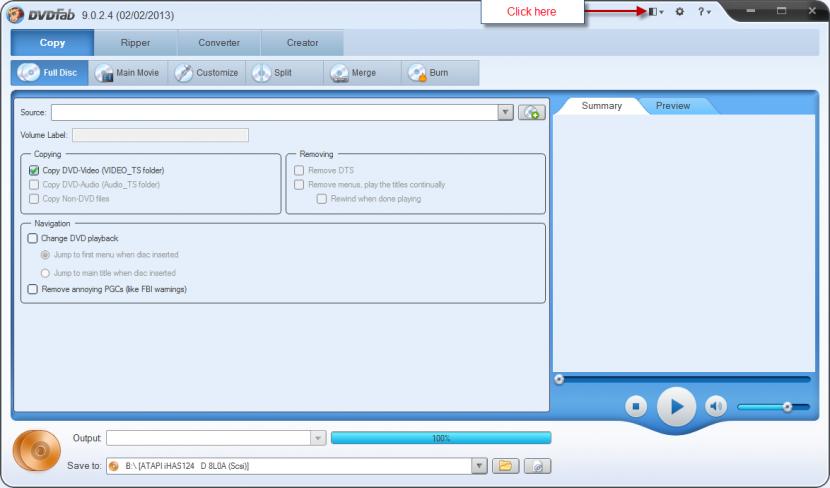Toggle Copy Non-DVD files checkbox
This screenshot has height=488, width=830.
click(x=34, y=199)
